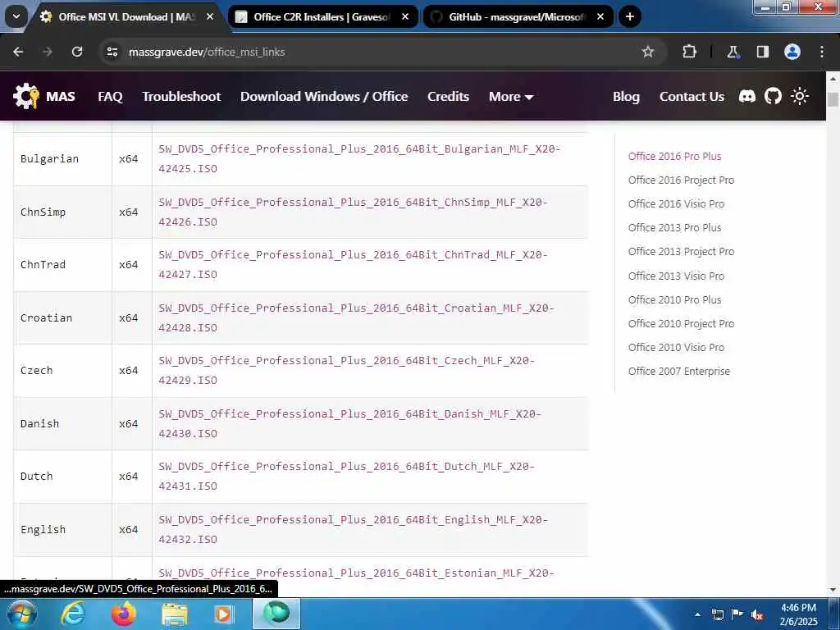
Task: Click the browser forward arrow
Action: click(x=47, y=52)
